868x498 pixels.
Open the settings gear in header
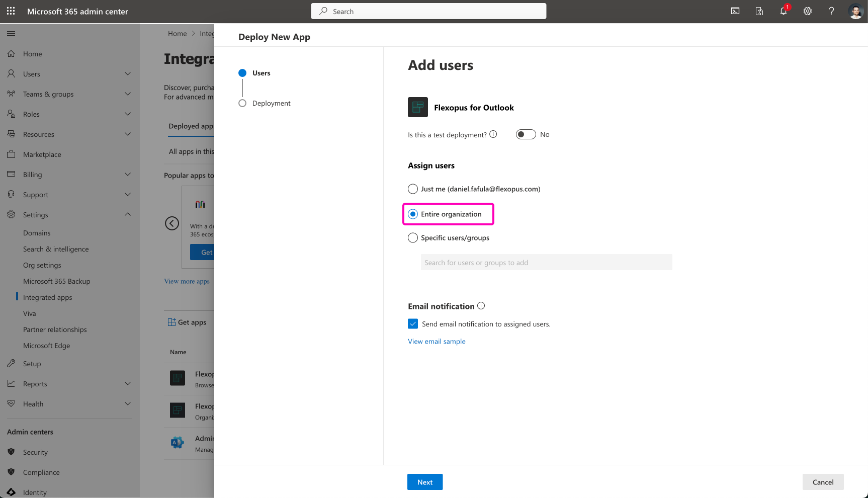click(x=808, y=11)
